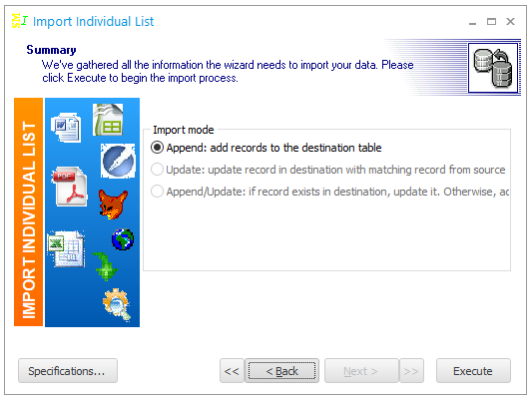Click the FoxPro fox icon
The image size is (532, 400).
click(113, 203)
